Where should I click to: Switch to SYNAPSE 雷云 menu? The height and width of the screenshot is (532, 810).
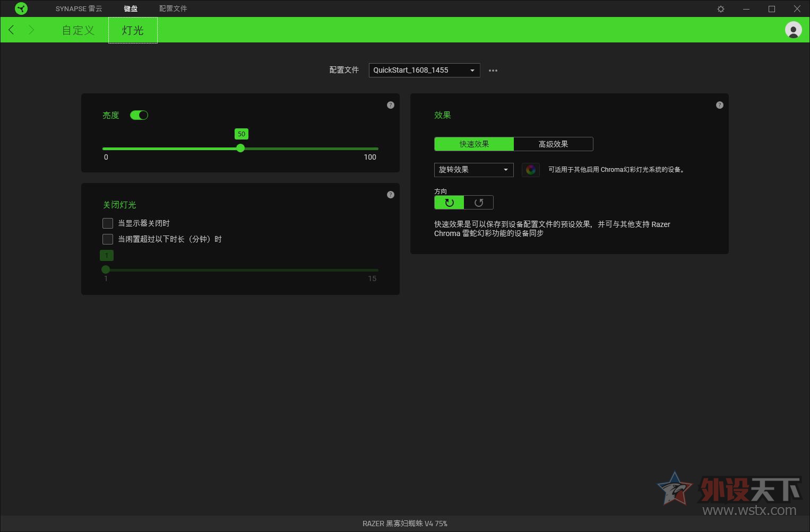[79, 8]
